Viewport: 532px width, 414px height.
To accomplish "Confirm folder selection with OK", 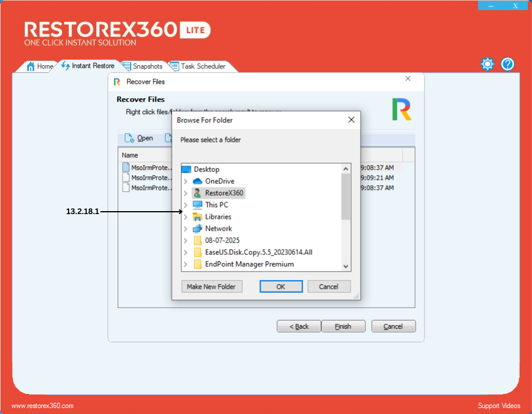I will pos(281,286).
